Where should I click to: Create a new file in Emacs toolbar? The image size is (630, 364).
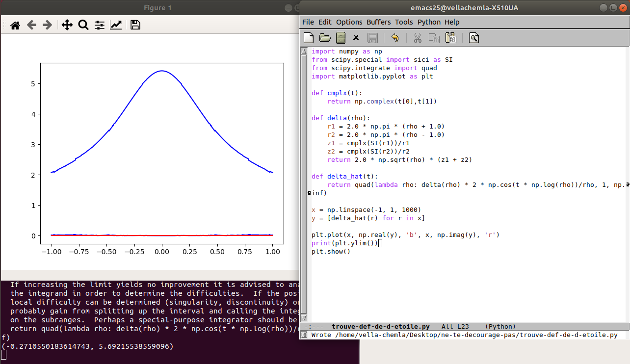point(309,38)
